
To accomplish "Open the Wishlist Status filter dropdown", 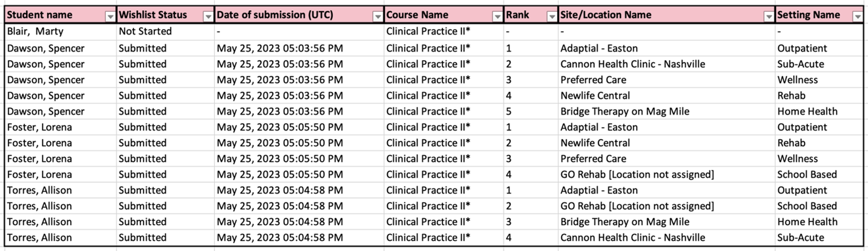I will point(208,16).
